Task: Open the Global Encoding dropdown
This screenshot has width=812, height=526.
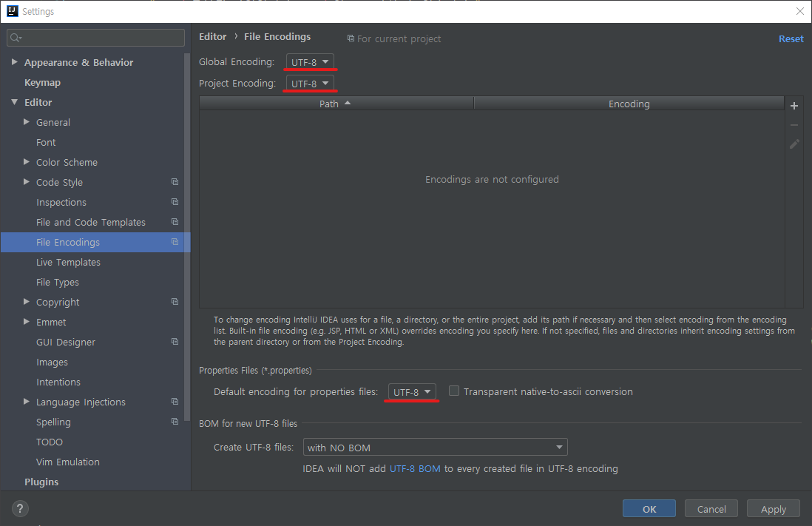Action: click(x=310, y=61)
